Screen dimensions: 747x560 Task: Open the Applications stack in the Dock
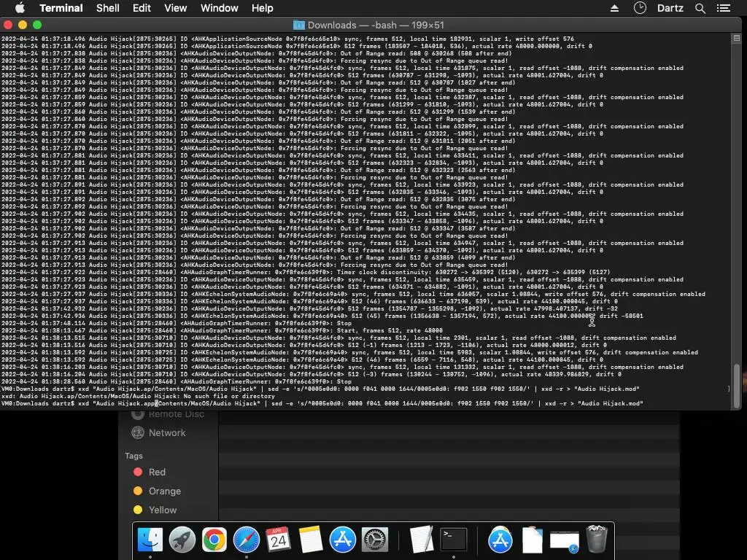500,540
